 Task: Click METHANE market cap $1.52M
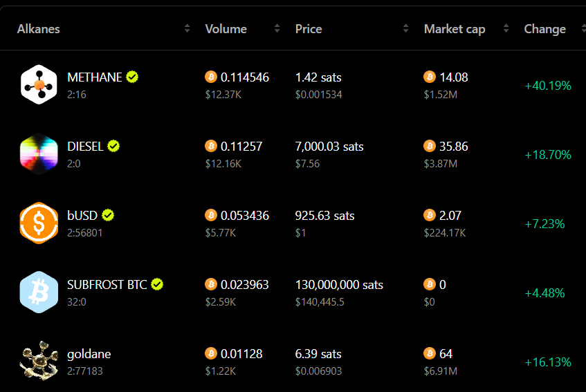(x=441, y=95)
